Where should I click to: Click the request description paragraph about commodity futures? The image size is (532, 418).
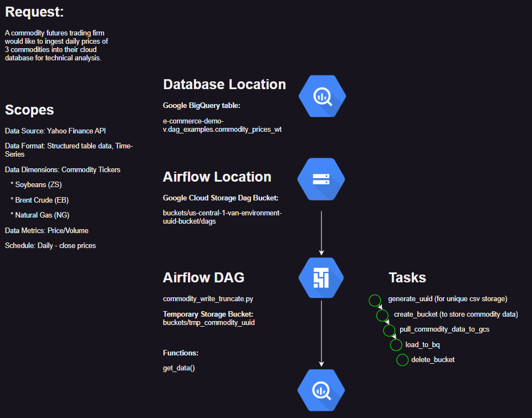coord(57,45)
